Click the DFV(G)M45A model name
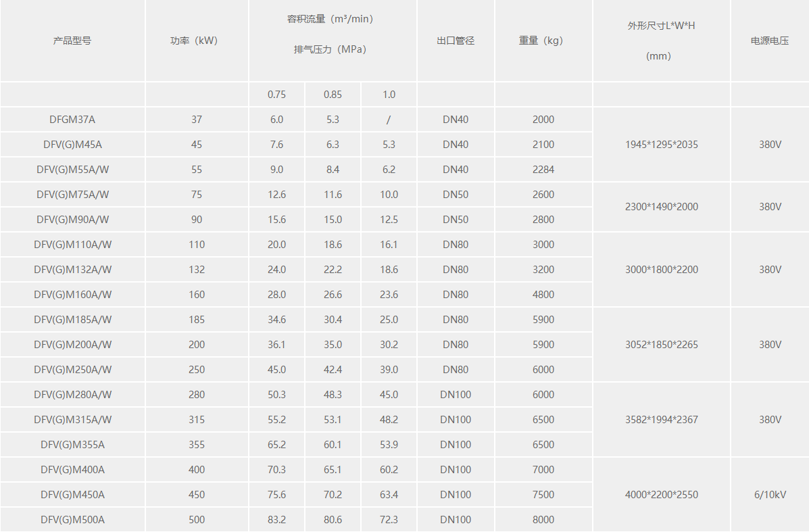809x532 pixels. pos(72,145)
